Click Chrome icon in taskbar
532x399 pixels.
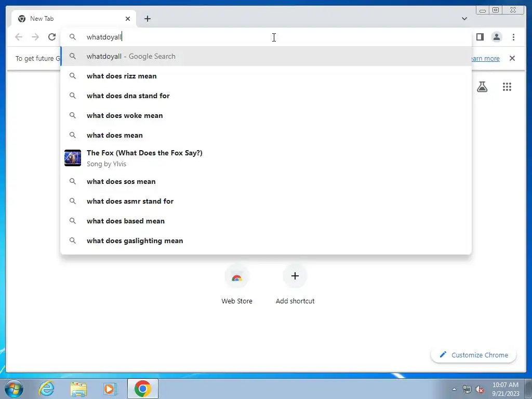click(143, 389)
